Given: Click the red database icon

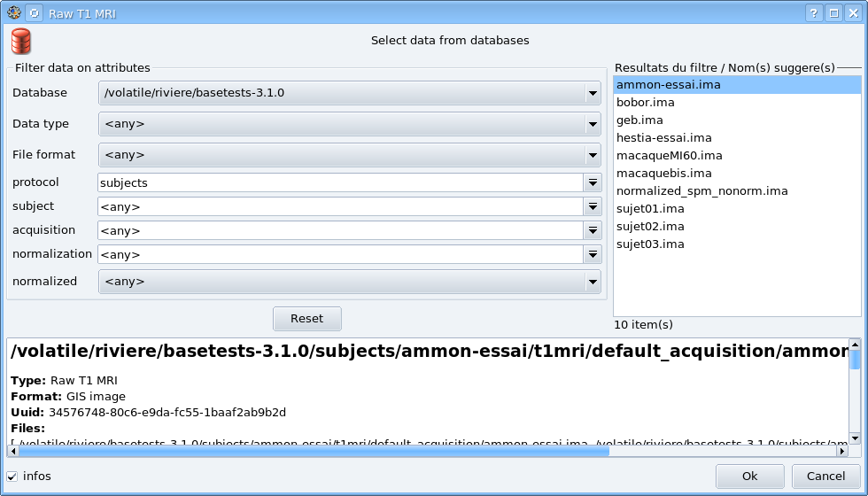Looking at the screenshot, I should (21, 41).
